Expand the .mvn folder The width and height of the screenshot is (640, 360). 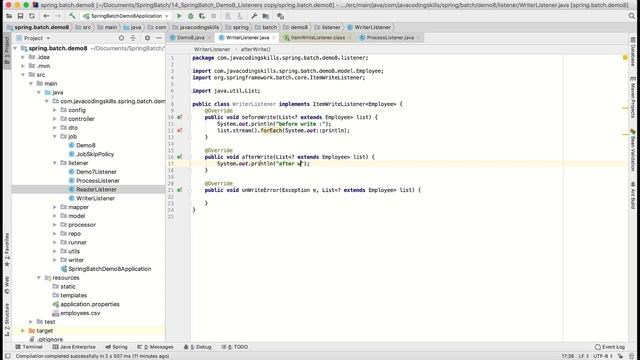point(23,66)
